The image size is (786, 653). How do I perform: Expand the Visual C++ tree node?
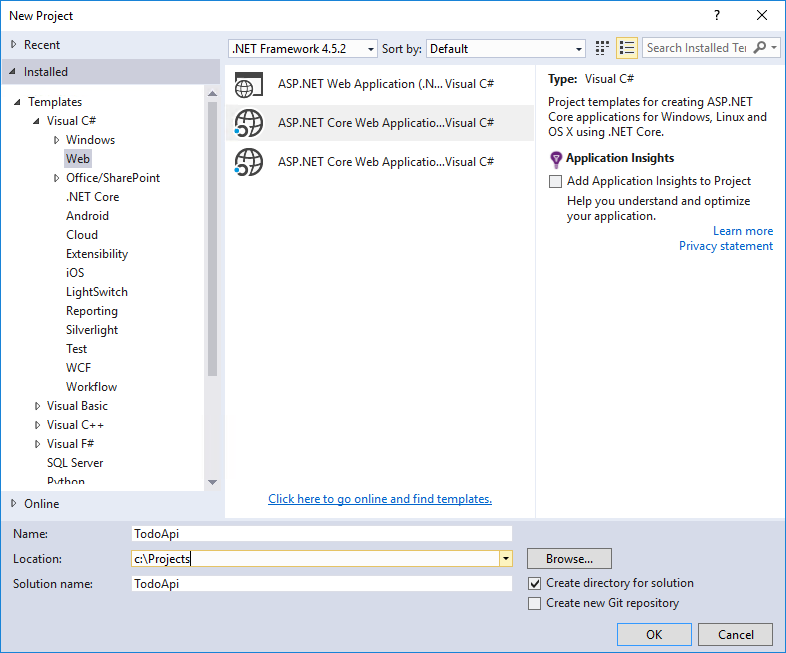(x=37, y=425)
